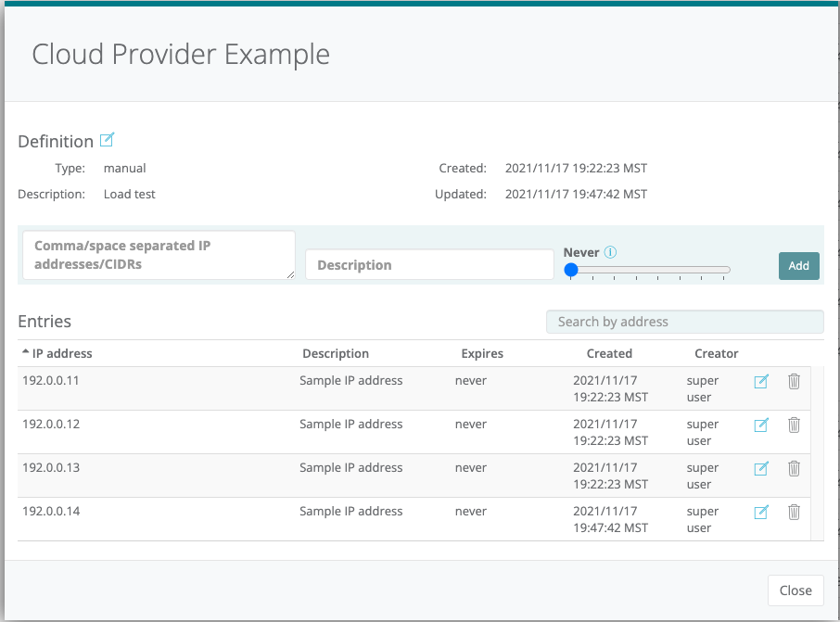Image resolution: width=840 pixels, height=622 pixels.
Task: Edit the 192.0.0.14 entry
Action: [761, 512]
